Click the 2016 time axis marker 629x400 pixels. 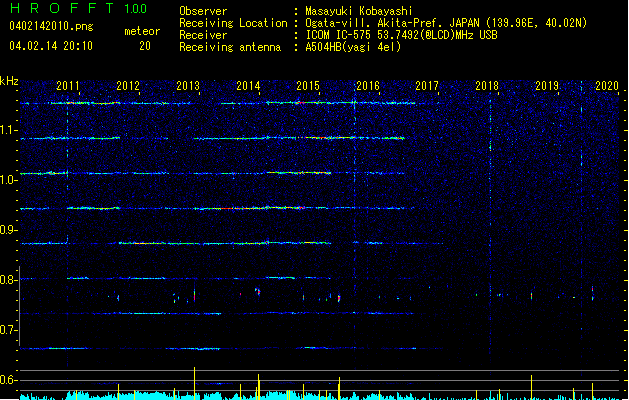(x=368, y=86)
